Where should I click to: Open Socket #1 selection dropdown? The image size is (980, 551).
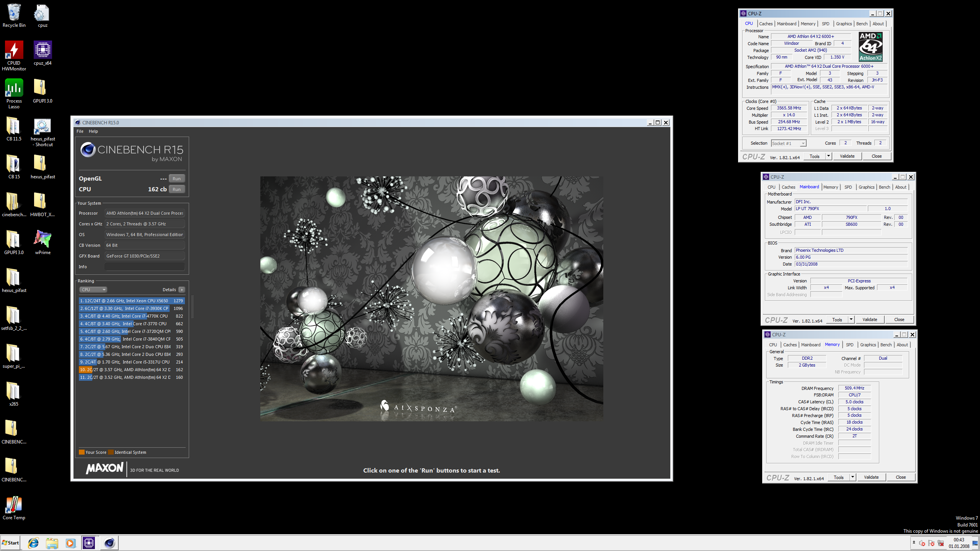[789, 143]
